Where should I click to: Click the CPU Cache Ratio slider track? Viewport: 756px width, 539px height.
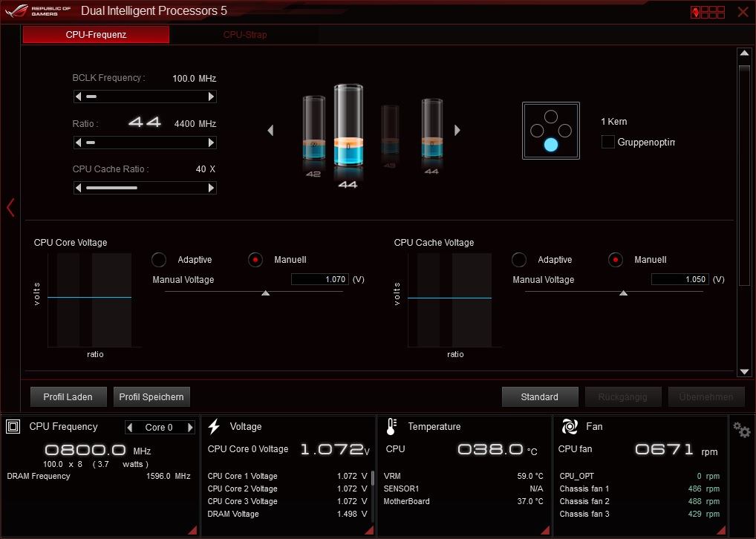145,188
